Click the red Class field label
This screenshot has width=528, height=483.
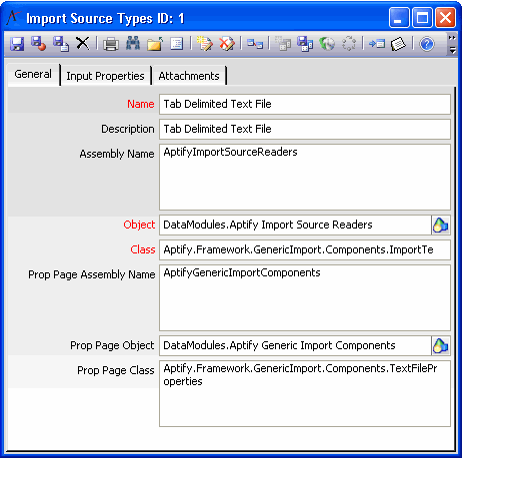click(143, 250)
